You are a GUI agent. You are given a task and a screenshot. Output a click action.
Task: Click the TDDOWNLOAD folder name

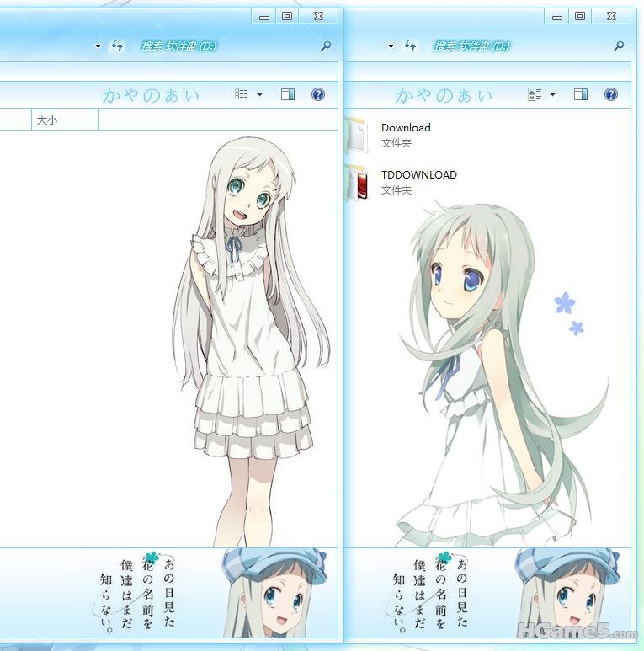coord(419,175)
